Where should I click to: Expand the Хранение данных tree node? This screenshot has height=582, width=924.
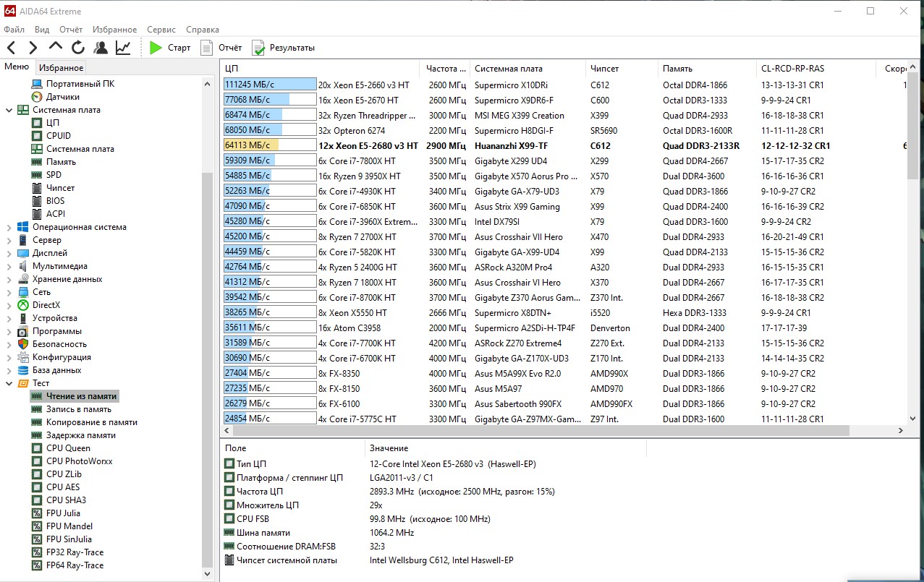click(9, 279)
